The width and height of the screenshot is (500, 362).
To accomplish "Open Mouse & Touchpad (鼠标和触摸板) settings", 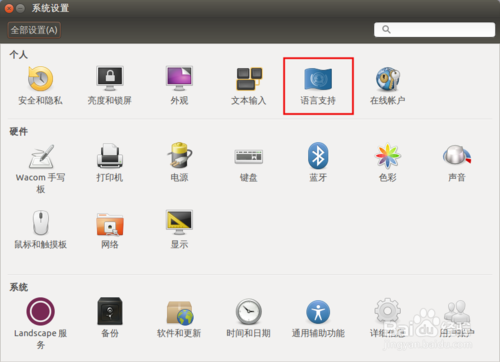I will click(40, 230).
